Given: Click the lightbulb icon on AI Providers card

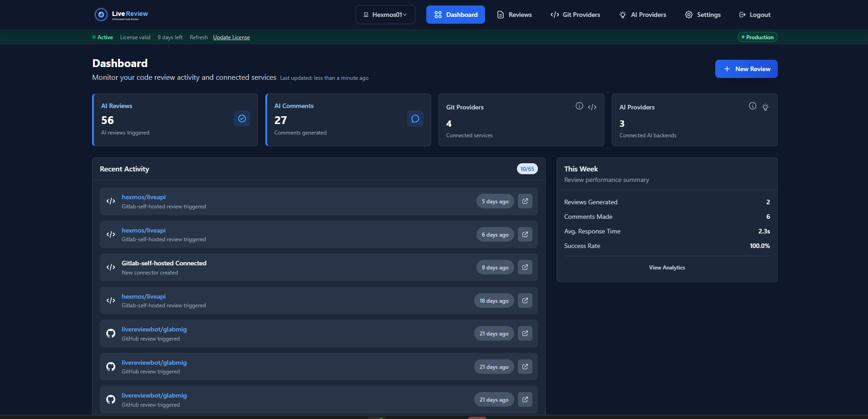Looking at the screenshot, I should click(x=765, y=107).
